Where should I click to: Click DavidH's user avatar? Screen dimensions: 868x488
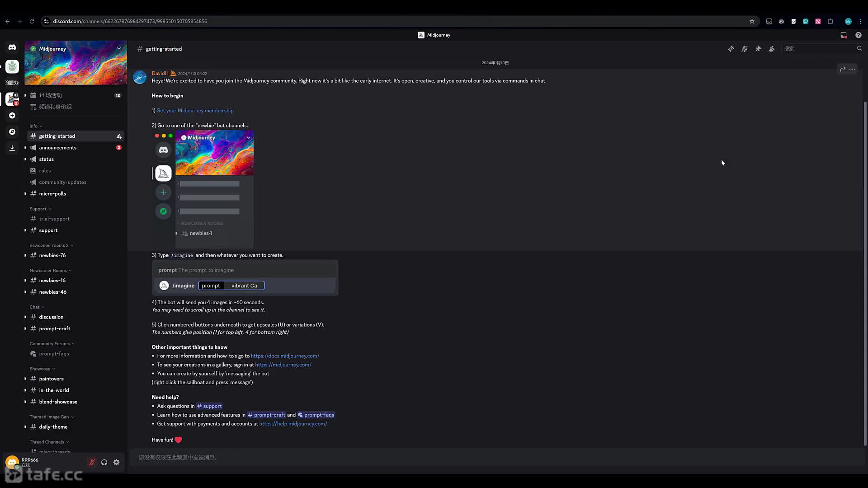coord(140,77)
